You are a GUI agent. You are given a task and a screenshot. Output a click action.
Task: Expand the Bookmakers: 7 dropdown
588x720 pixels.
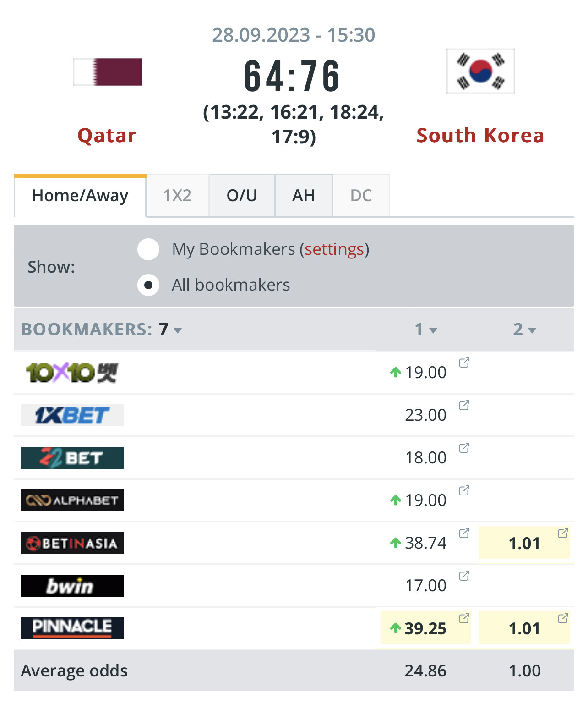178,330
